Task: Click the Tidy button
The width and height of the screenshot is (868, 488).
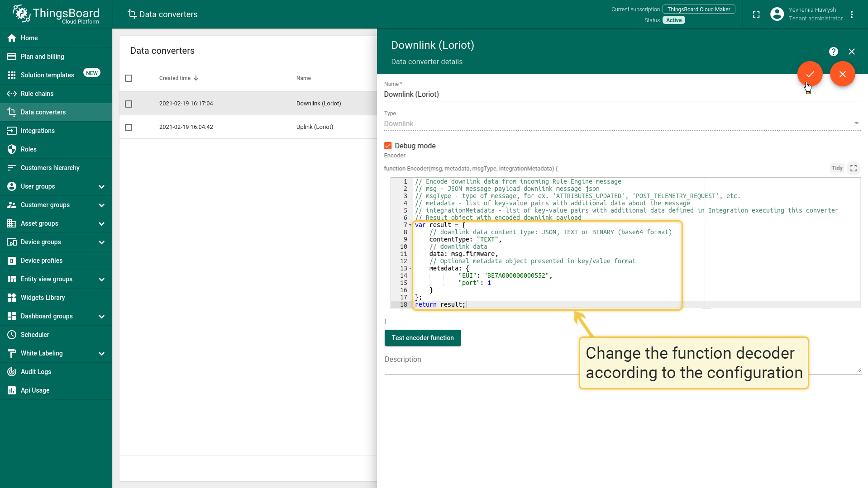Action: [837, 168]
